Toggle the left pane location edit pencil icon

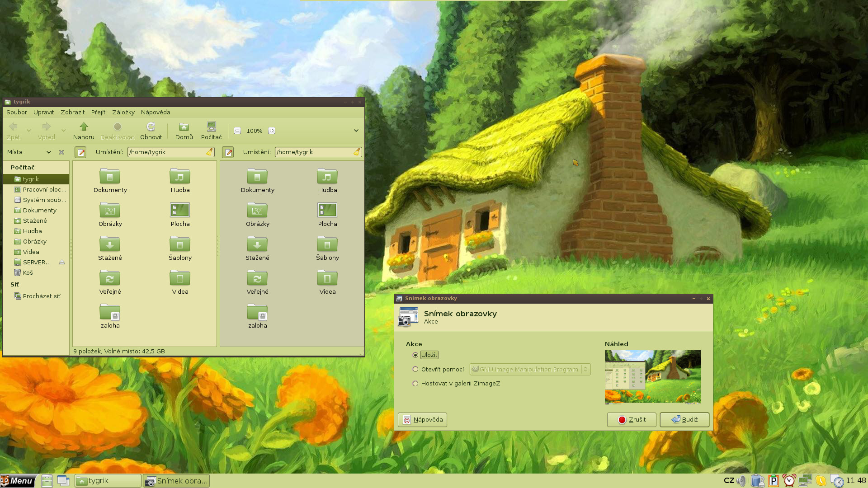(x=80, y=152)
